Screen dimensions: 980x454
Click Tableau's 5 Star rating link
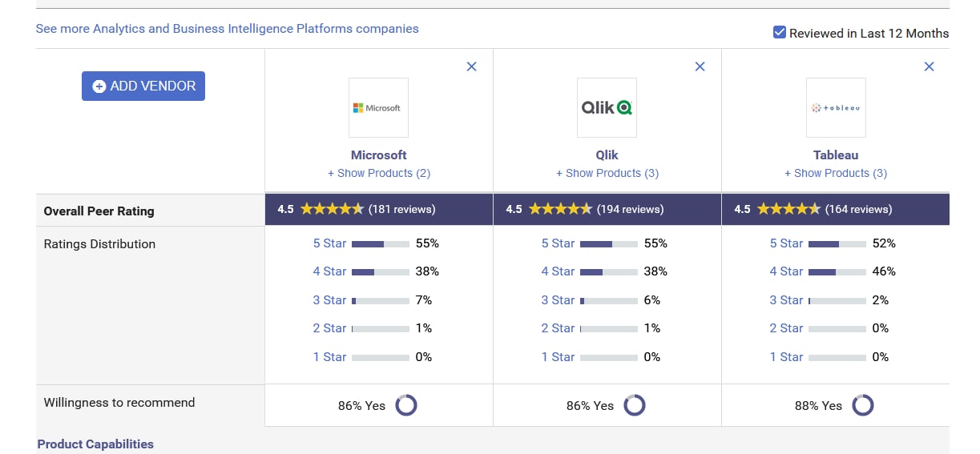787,243
